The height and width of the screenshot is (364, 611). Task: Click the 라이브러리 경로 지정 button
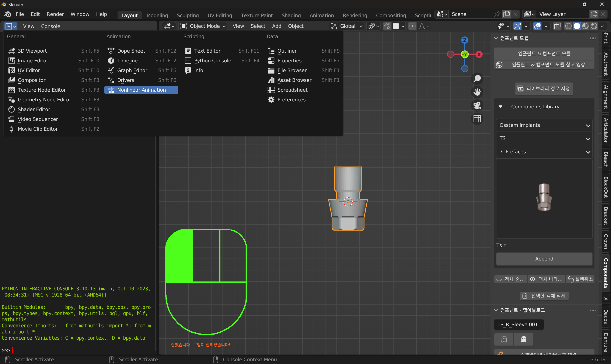[x=544, y=88]
